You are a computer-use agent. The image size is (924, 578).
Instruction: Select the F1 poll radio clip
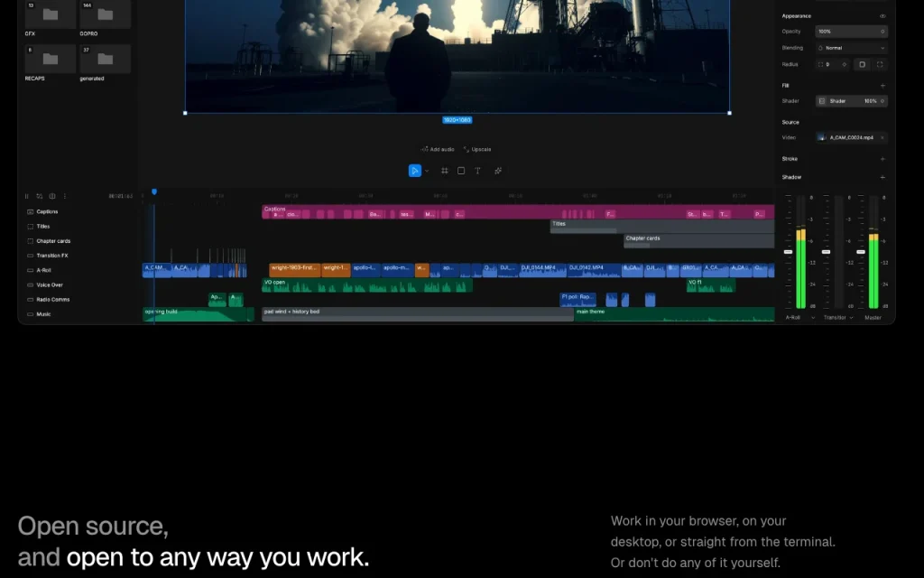577,300
